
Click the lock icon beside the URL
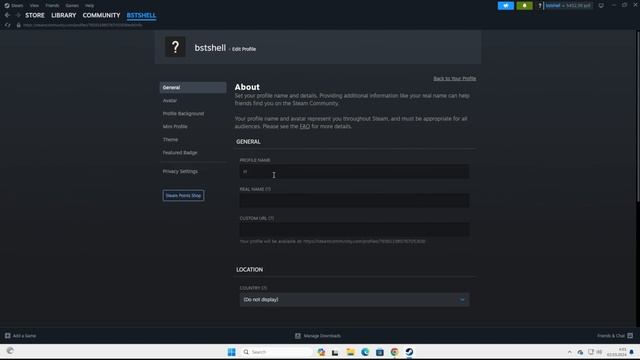(18, 25)
